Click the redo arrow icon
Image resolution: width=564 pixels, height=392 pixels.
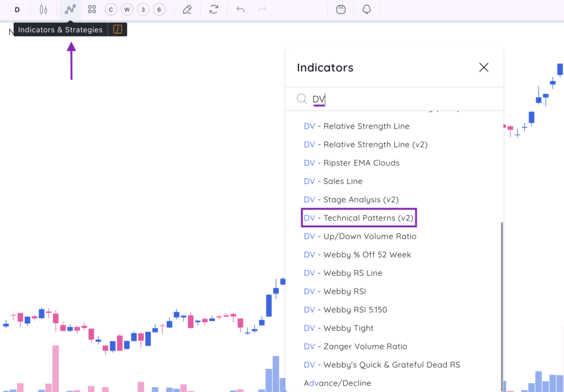point(262,9)
